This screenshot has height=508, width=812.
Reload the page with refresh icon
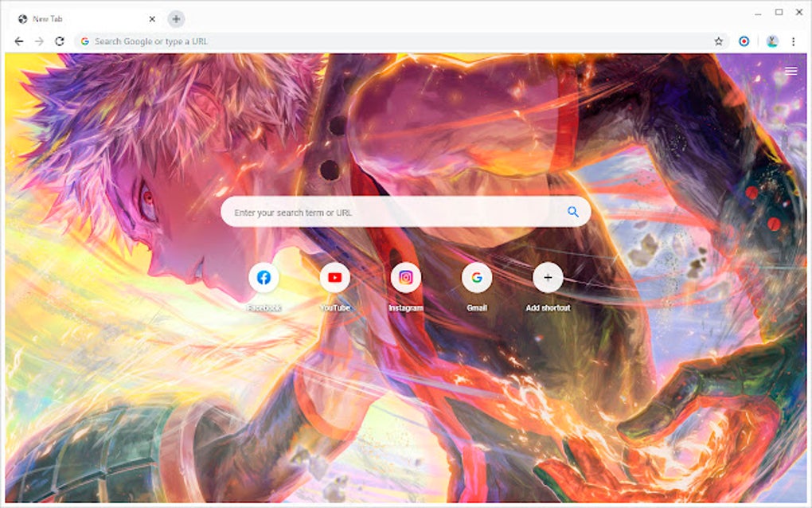coord(60,41)
